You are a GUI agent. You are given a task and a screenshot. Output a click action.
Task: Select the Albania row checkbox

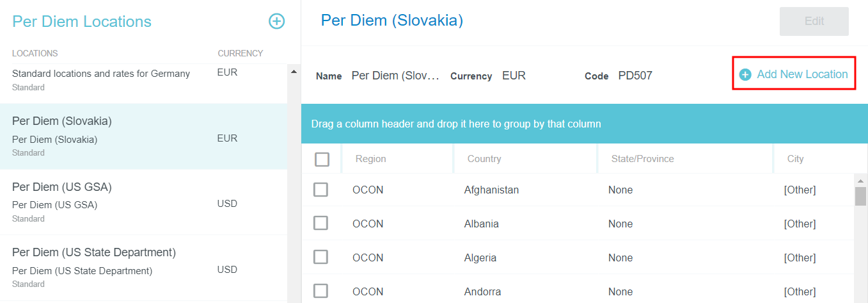tap(320, 224)
